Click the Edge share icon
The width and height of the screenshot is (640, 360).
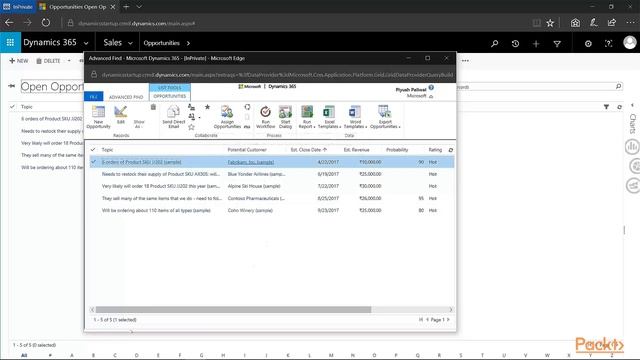point(611,23)
